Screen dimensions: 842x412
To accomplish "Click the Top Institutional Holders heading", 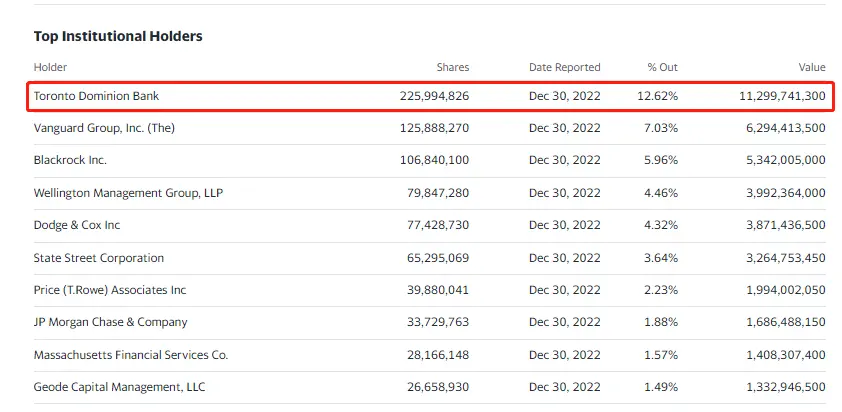I will (118, 37).
